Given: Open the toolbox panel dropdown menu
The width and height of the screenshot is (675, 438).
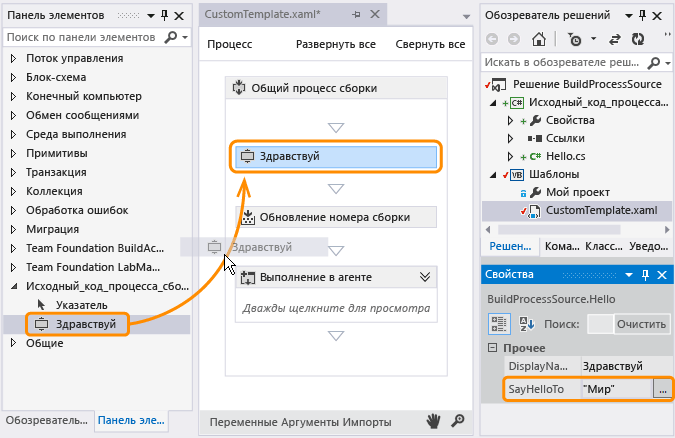Looking at the screenshot, I should point(151,16).
